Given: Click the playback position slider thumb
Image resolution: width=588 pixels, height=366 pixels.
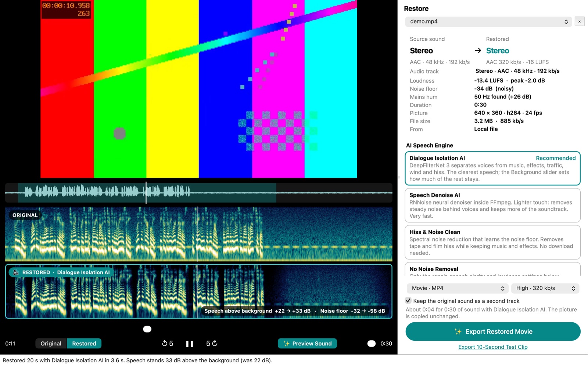Looking at the screenshot, I should coord(147,329).
